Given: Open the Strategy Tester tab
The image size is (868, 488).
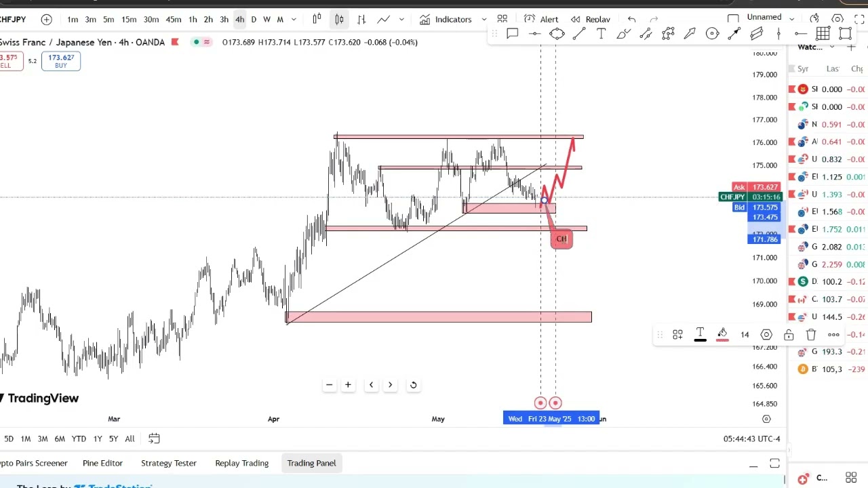Looking at the screenshot, I should click(x=168, y=463).
